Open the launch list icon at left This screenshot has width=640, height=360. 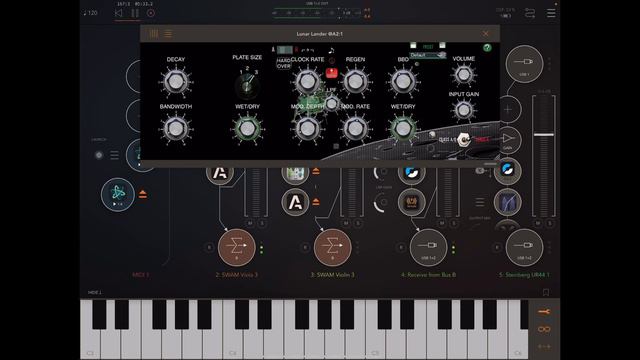click(x=115, y=155)
